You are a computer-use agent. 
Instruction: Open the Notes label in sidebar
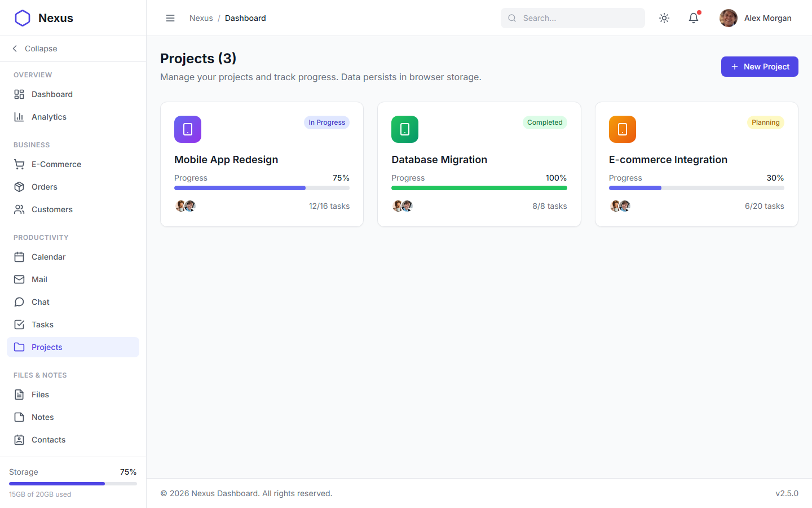pyautogui.click(x=43, y=417)
